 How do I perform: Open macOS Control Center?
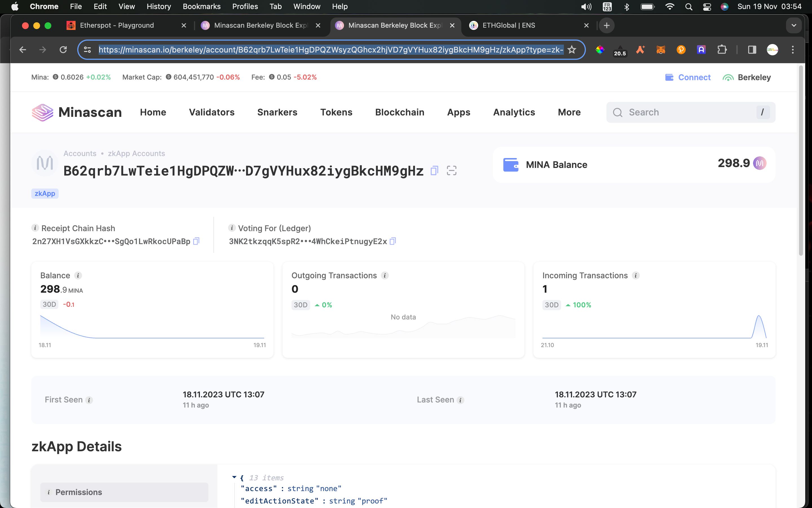pos(707,7)
